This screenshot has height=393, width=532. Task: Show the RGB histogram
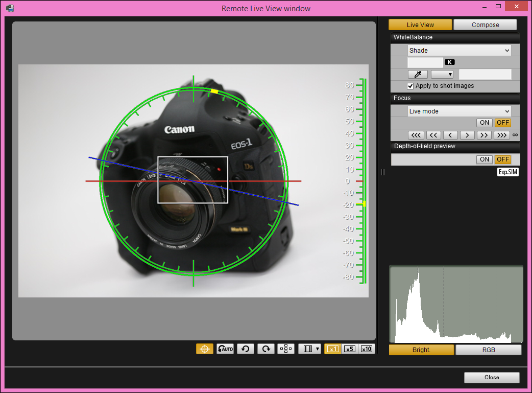pos(489,350)
